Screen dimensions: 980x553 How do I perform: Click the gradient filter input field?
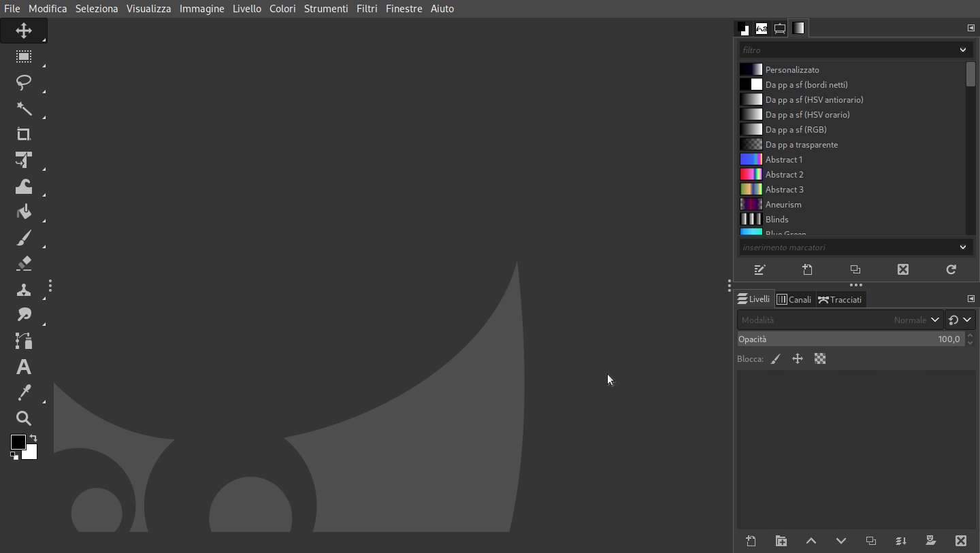(x=847, y=50)
